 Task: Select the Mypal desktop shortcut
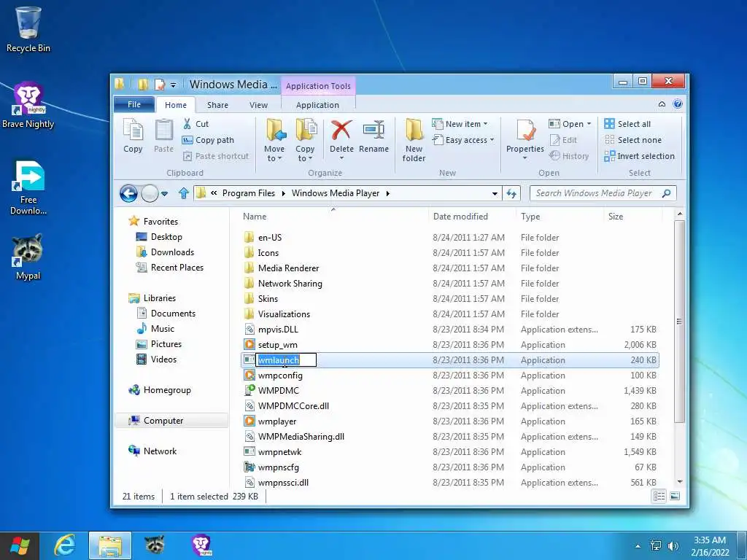click(28, 257)
